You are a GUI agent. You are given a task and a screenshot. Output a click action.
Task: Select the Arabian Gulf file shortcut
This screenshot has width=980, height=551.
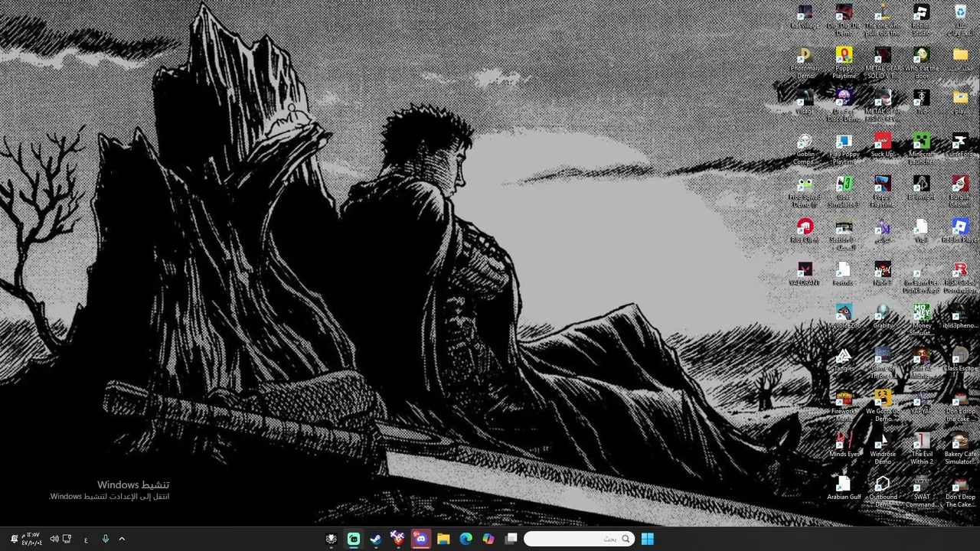point(844,488)
